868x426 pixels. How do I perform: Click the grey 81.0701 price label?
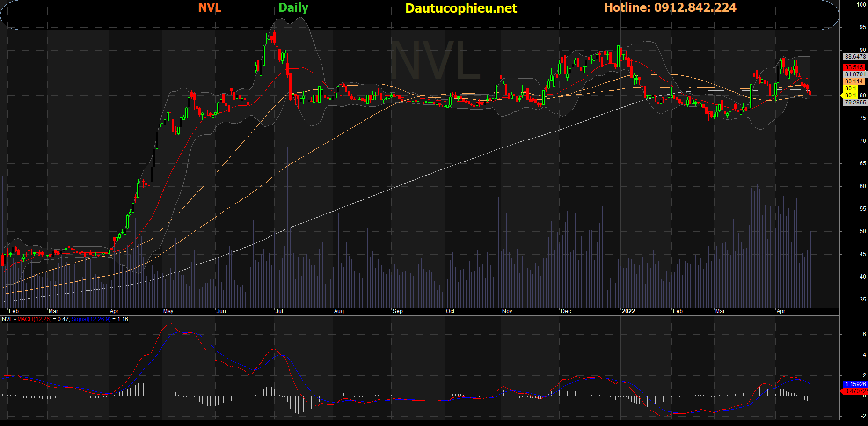pyautogui.click(x=855, y=74)
